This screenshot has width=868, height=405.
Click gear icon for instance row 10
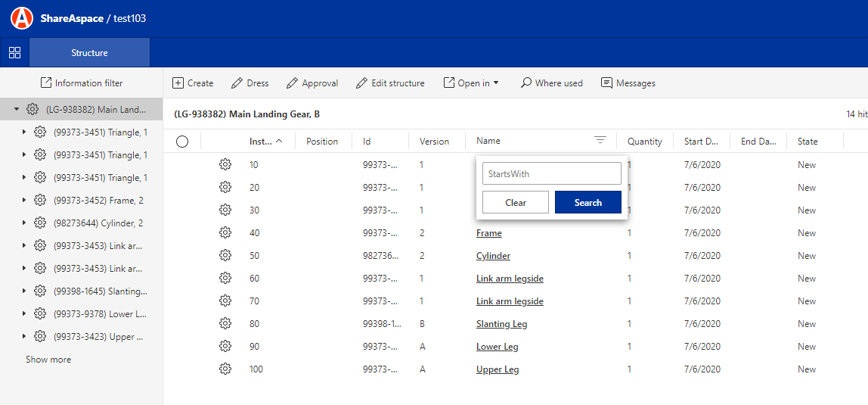pyautogui.click(x=225, y=165)
